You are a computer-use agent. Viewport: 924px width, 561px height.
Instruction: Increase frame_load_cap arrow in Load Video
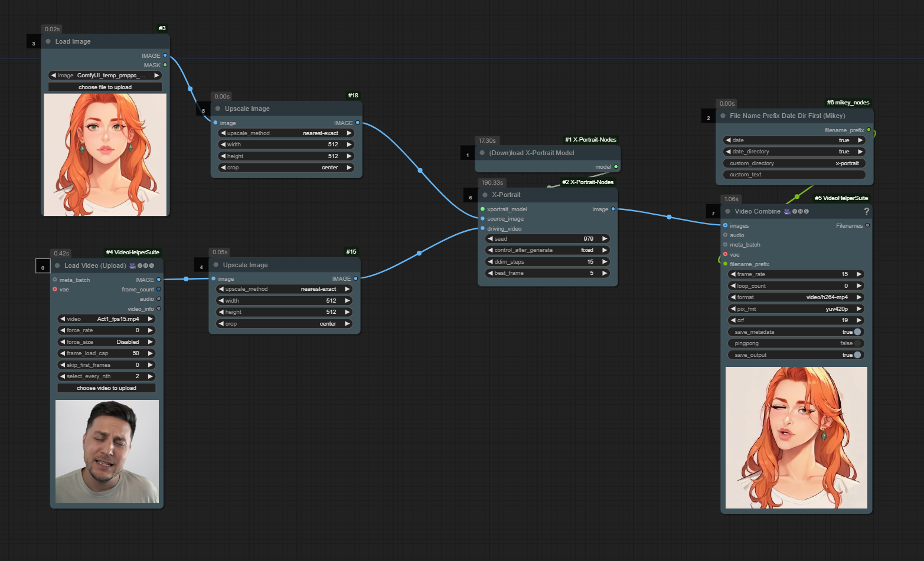tap(151, 353)
